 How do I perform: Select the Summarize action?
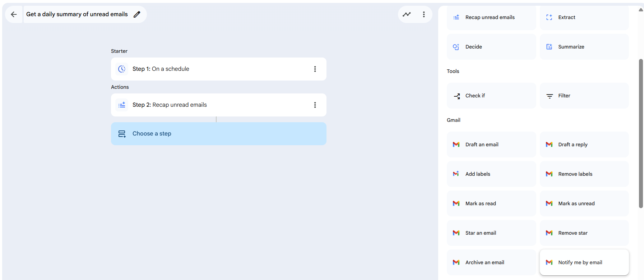[584, 47]
